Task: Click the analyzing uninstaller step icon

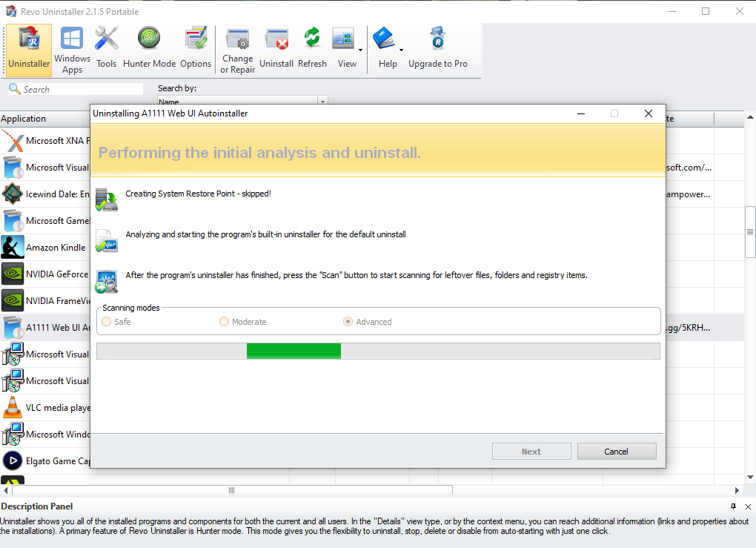Action: tap(107, 241)
